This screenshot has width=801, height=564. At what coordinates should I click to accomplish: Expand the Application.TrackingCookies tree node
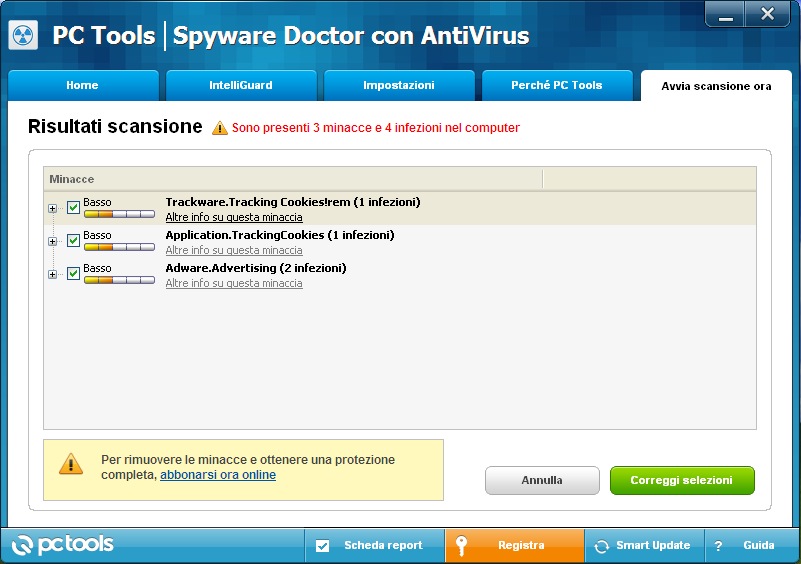(52, 241)
